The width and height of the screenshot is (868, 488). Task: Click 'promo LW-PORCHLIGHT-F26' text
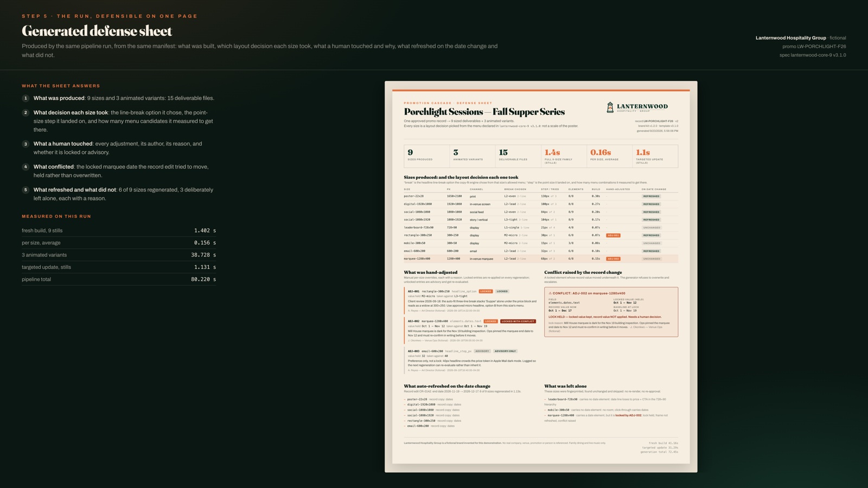[x=814, y=47]
